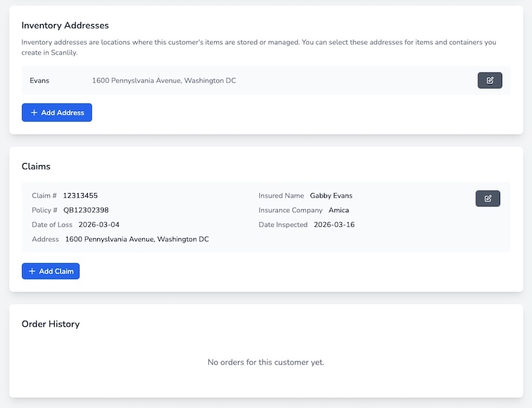Click the plus icon inside Add Address

[35, 112]
